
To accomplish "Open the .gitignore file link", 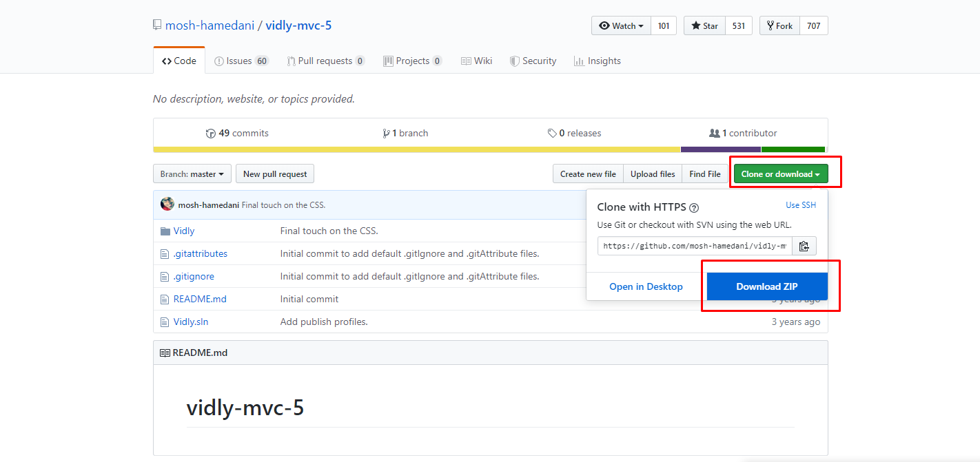I will (x=194, y=277).
